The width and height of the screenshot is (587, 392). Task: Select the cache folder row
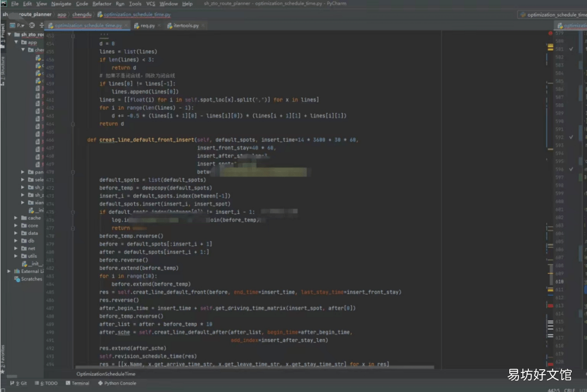point(25,218)
